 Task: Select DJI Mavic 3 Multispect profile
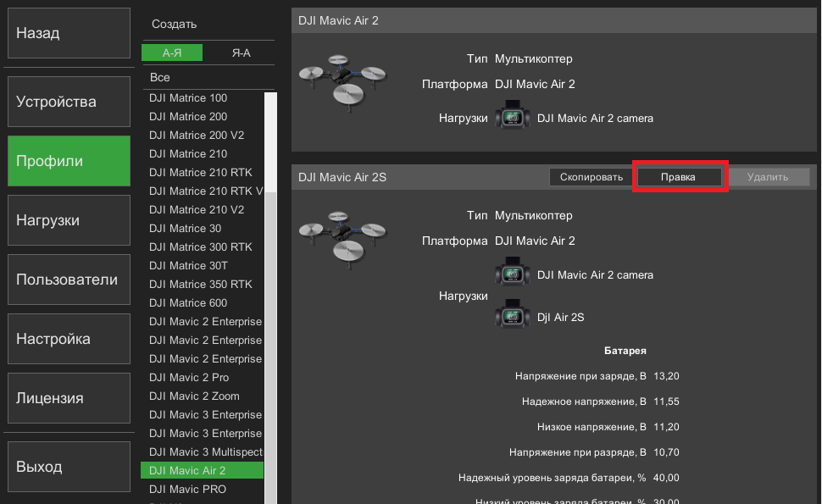tap(203, 451)
